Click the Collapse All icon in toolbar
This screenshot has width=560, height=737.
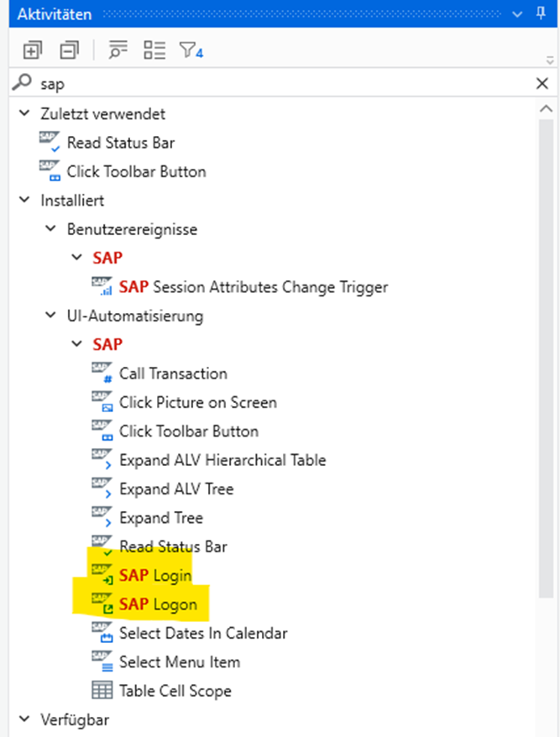click(x=68, y=50)
